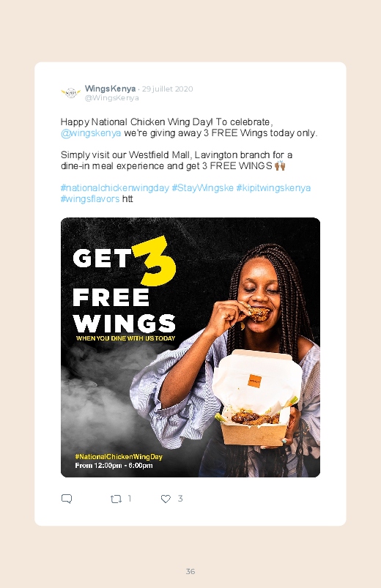Viewport: 381px width, 588px height.
Task: Open the Get 3 Free Wings image
Action: (x=190, y=347)
